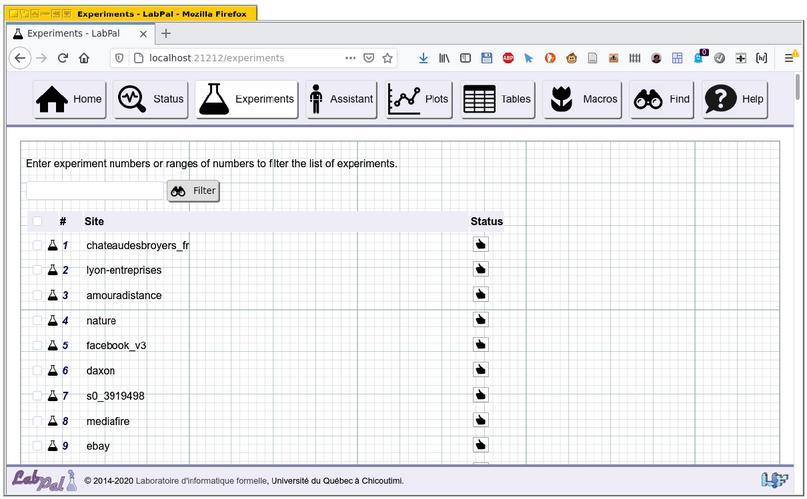Check the box for mediafire
Screen dimensions: 807x499
37,421
